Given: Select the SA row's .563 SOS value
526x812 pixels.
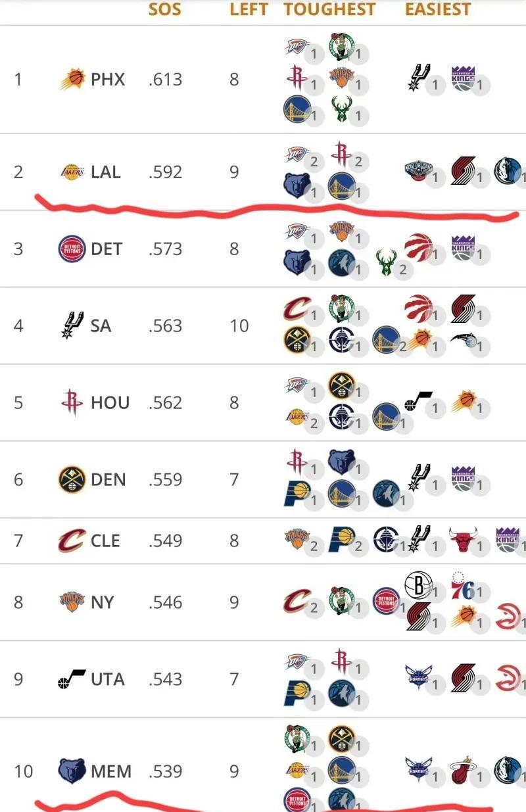Looking at the screenshot, I should 165,325.
